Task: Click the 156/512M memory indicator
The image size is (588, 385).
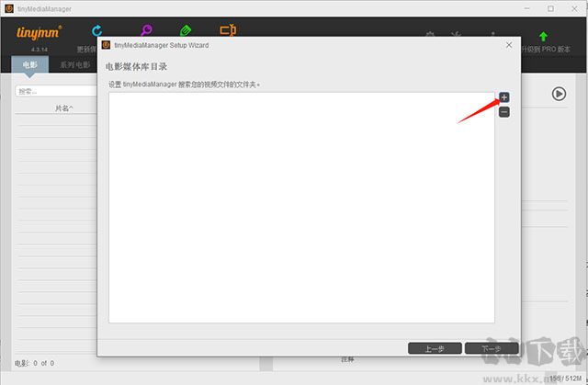Action: pos(566,379)
